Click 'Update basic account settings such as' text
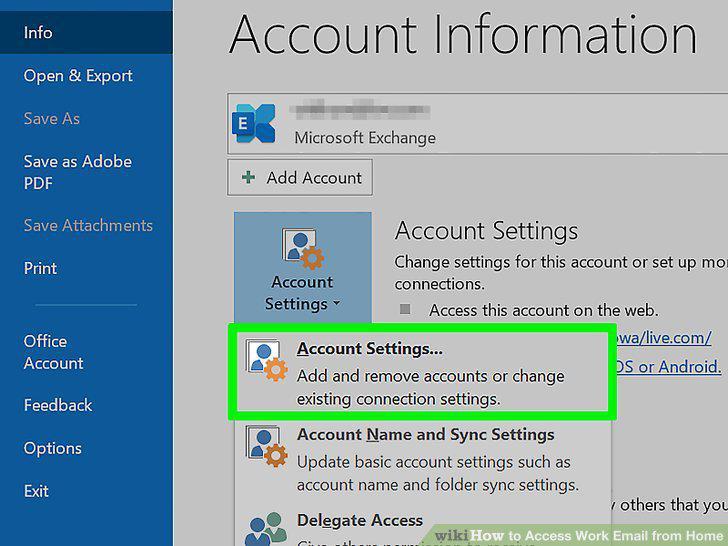This screenshot has height=546, width=728. tap(434, 462)
